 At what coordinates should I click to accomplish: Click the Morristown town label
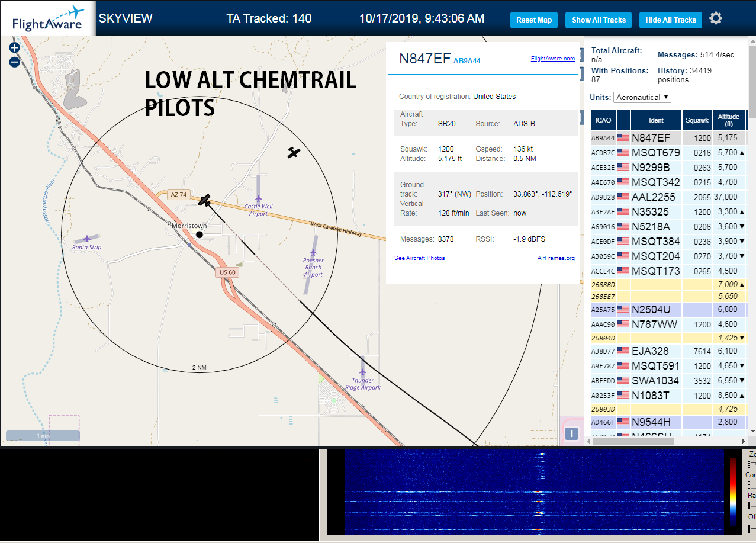(189, 226)
